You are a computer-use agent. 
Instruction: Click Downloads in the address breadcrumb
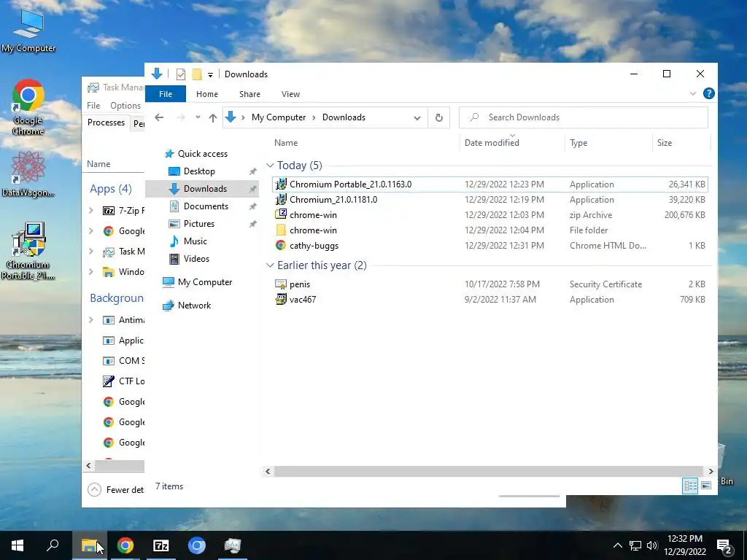tap(344, 117)
